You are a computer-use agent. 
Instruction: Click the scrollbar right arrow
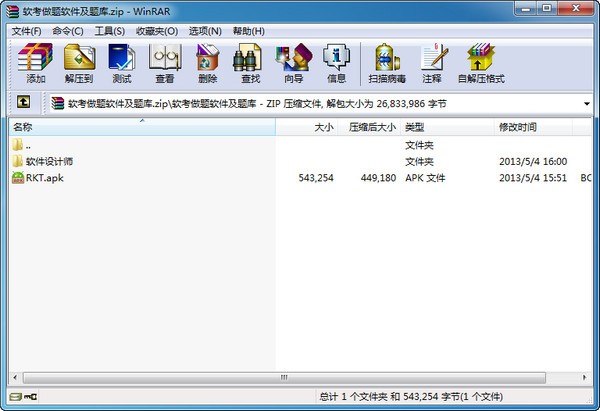pos(584,378)
